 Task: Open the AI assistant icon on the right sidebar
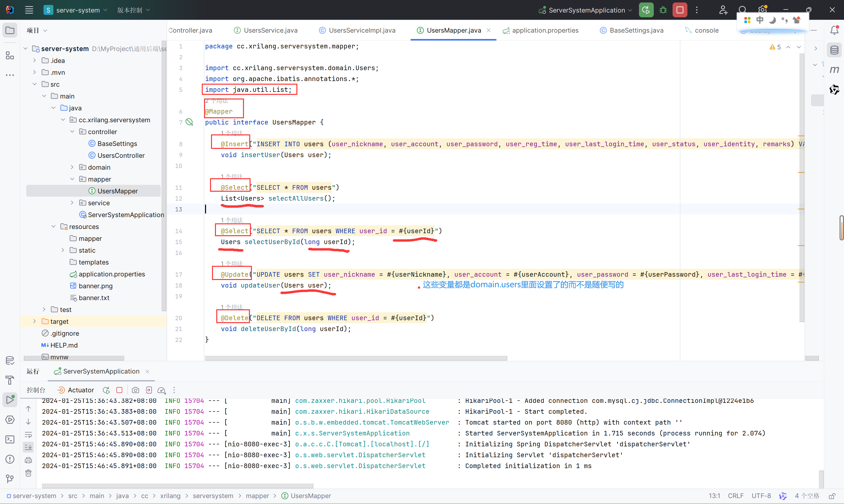[x=834, y=89]
